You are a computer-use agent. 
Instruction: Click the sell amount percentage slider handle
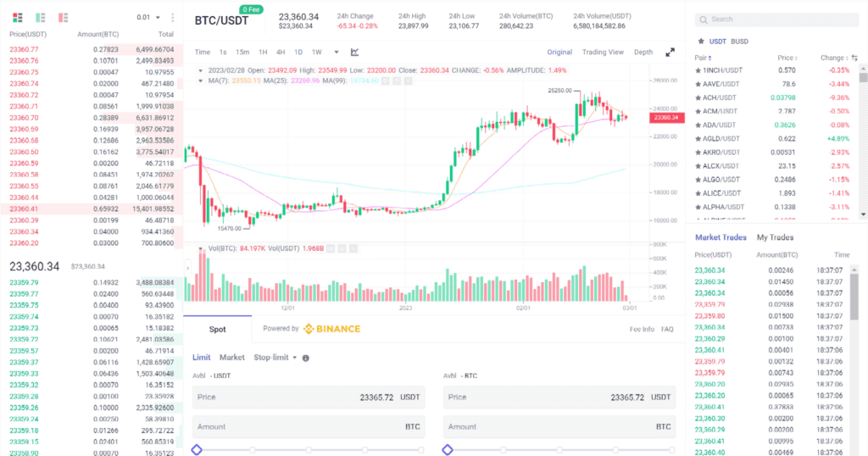click(x=448, y=450)
